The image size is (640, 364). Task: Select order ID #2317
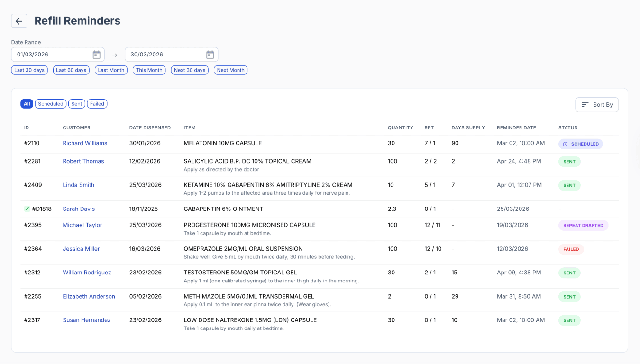(x=32, y=320)
